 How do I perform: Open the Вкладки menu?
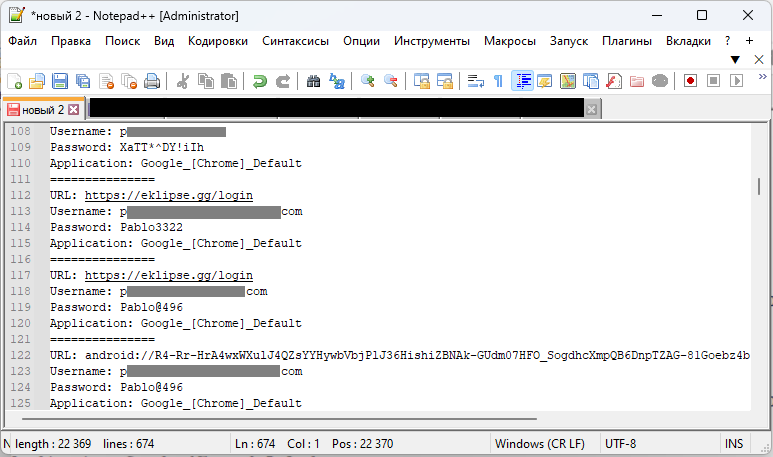click(x=688, y=41)
